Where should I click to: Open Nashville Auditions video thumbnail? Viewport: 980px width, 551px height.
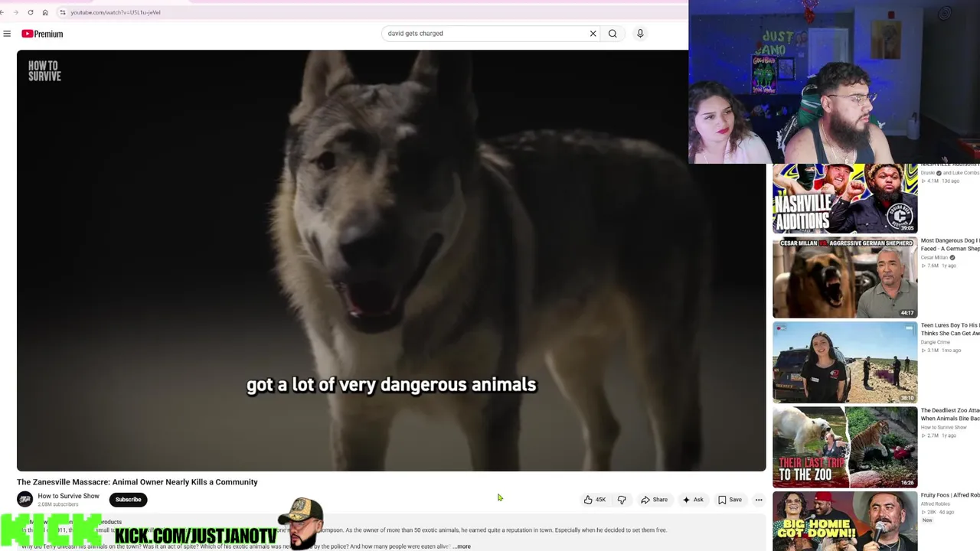coord(844,198)
